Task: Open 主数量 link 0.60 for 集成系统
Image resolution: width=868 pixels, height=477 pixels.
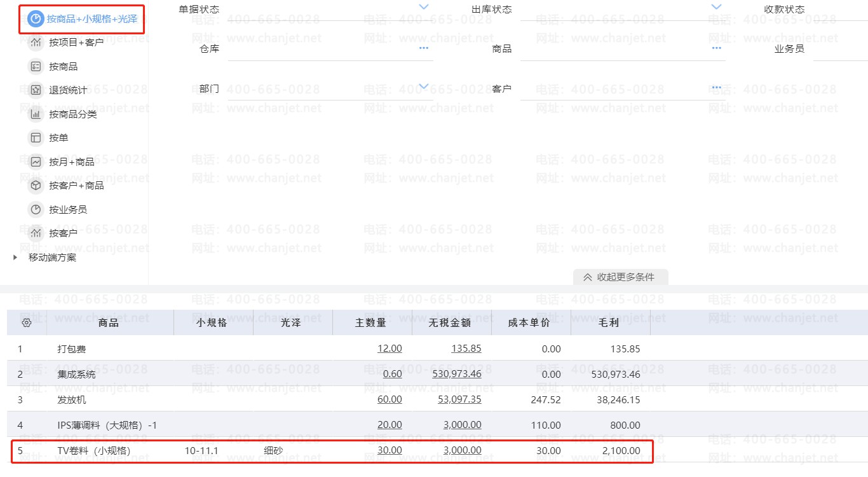Action: pyautogui.click(x=392, y=374)
